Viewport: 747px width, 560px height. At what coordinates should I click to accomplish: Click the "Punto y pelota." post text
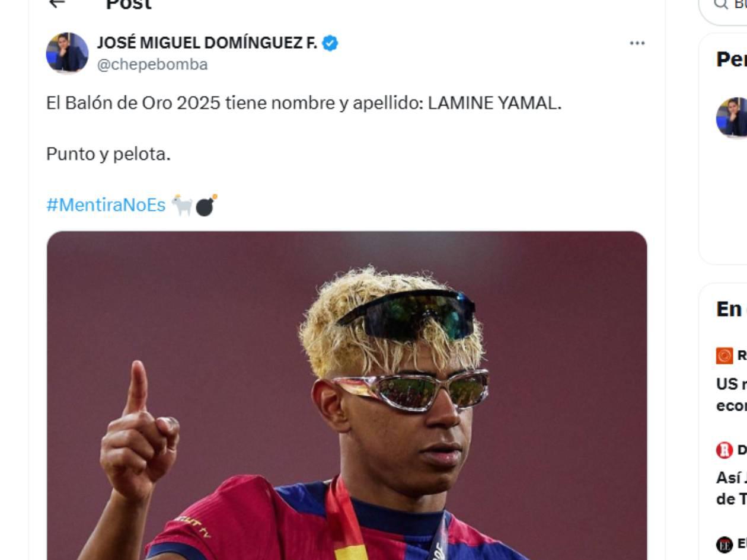coord(108,154)
